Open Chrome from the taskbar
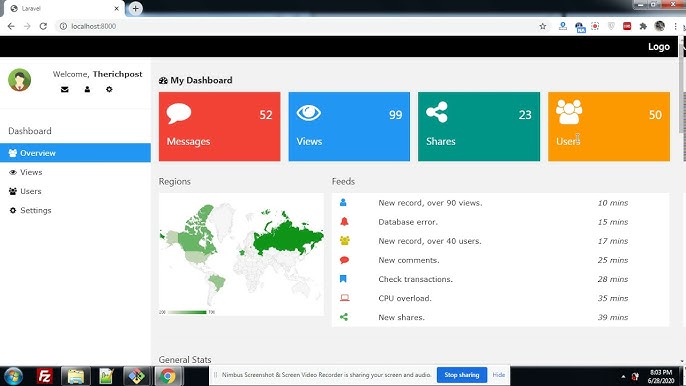 point(168,376)
